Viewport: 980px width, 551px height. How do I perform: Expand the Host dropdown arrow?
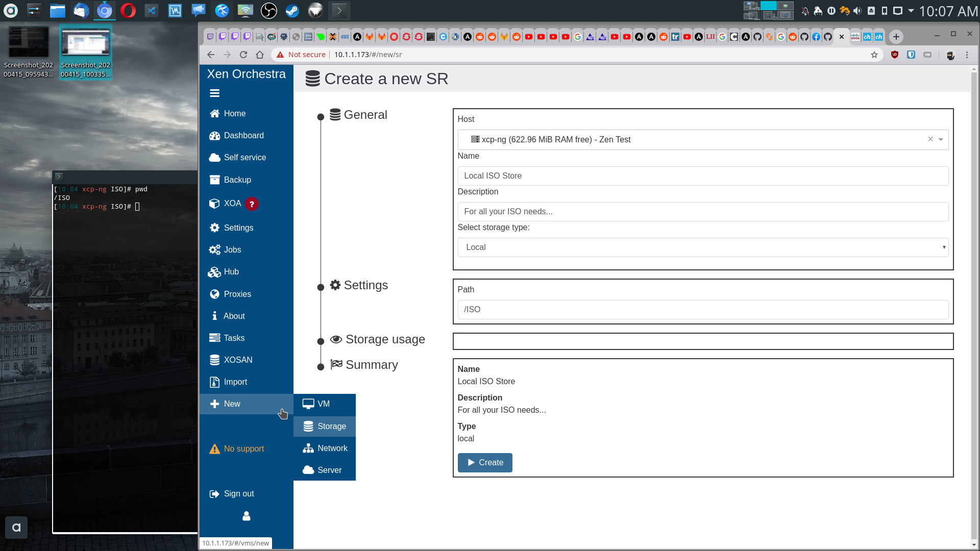coord(941,139)
